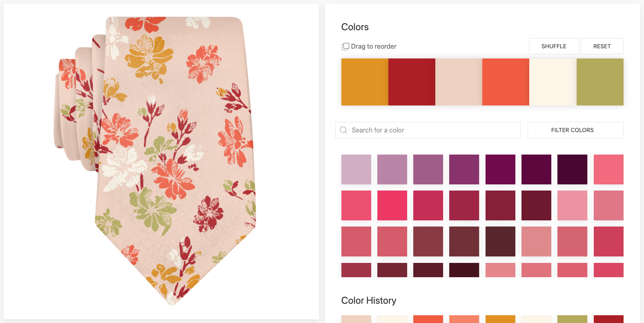Screen dimensions: 644x323
Task: Choose the hot pink swatch in second row
Action: [x=392, y=205]
